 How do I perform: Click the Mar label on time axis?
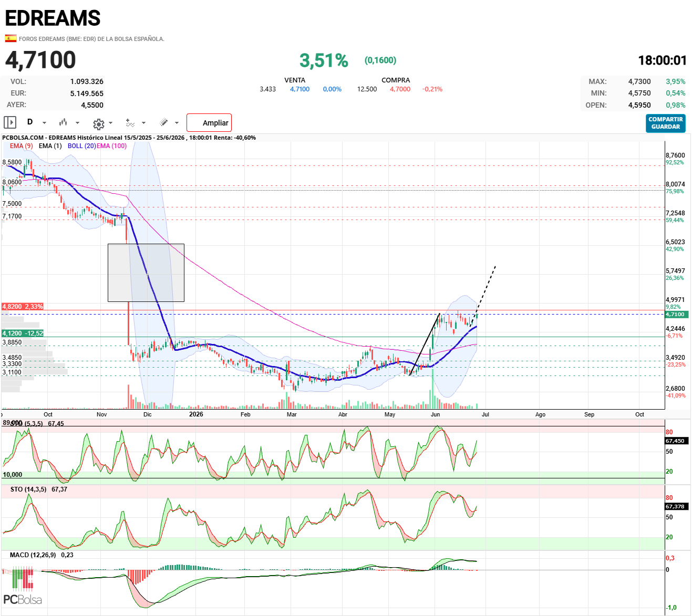point(292,414)
